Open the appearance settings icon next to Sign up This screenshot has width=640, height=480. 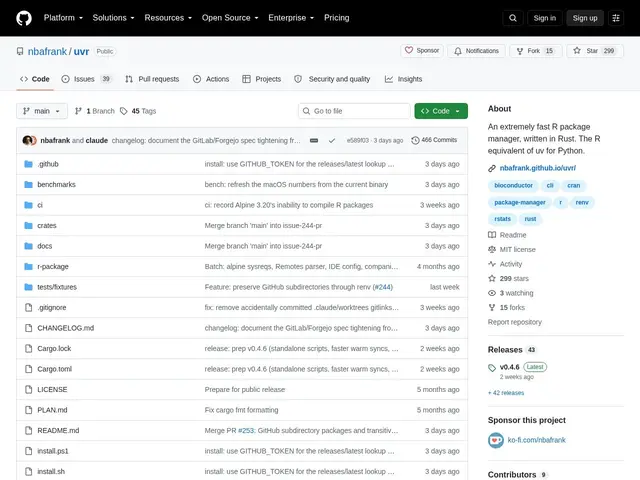click(x=616, y=18)
